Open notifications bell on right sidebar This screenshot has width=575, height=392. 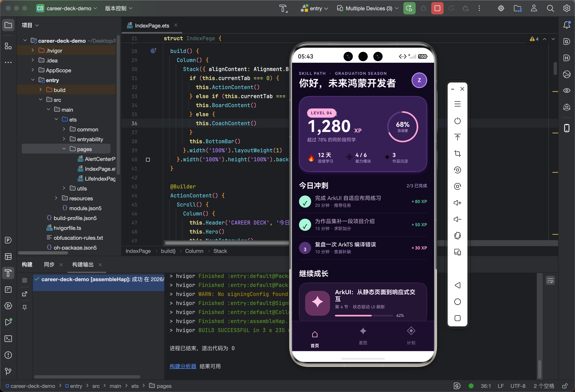[567, 25]
